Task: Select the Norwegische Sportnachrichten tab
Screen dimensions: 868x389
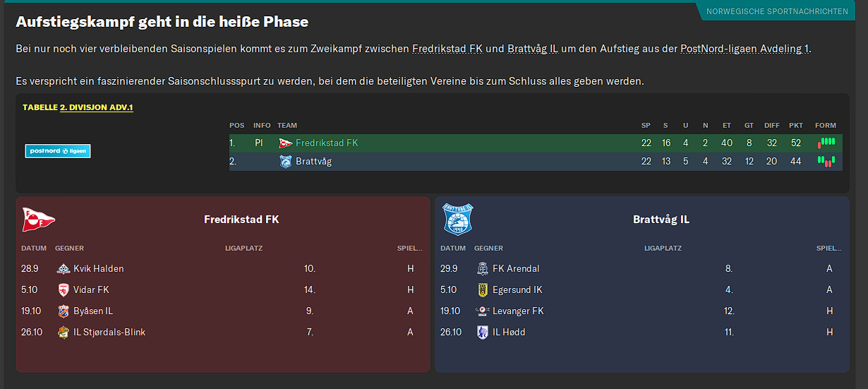Action: (x=777, y=11)
